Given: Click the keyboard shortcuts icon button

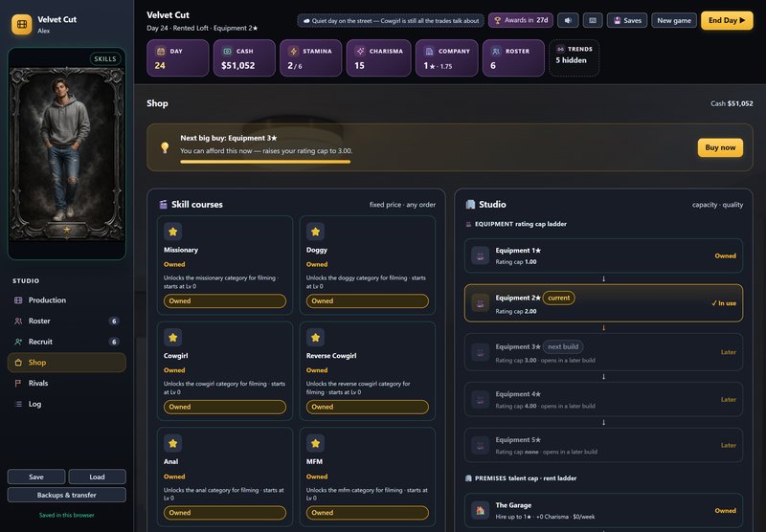Looking at the screenshot, I should pos(593,20).
